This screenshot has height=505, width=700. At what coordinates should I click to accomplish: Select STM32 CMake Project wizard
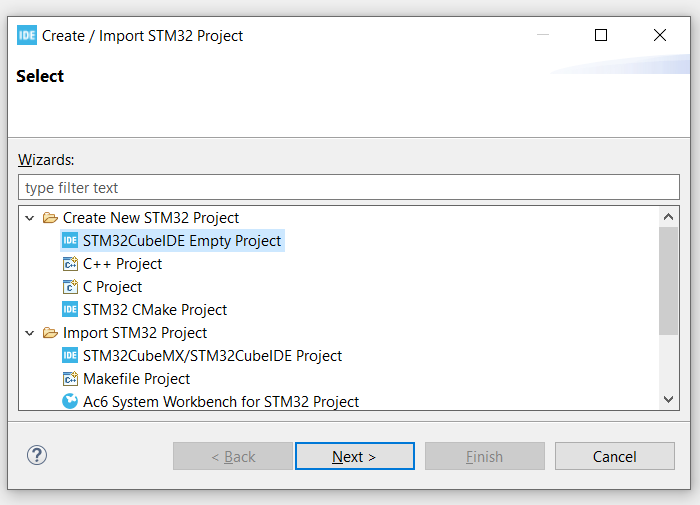pos(155,310)
